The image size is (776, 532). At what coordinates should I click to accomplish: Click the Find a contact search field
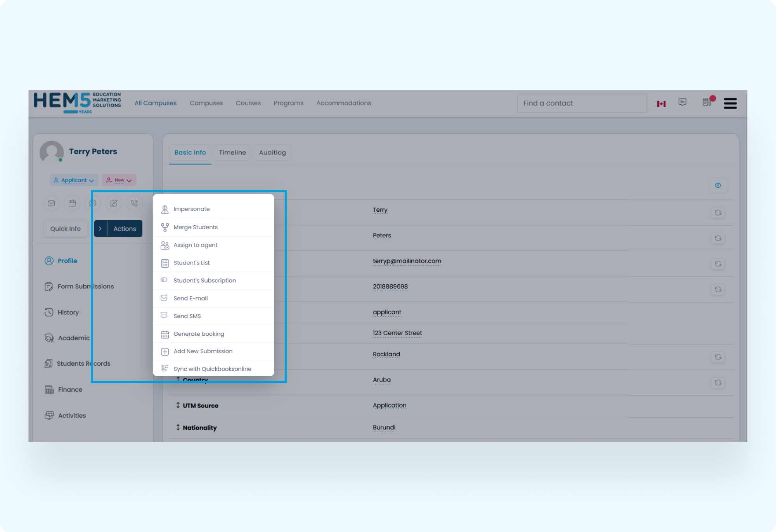point(581,103)
